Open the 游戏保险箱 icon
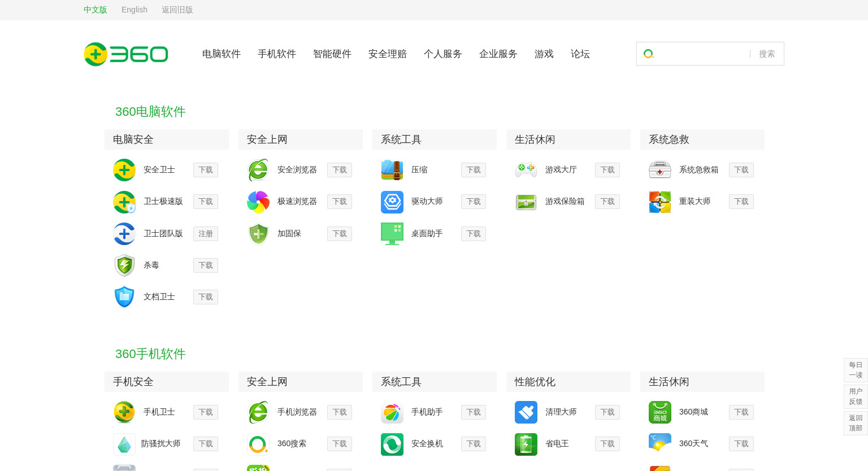Viewport: 868px width, 471px height. point(526,202)
